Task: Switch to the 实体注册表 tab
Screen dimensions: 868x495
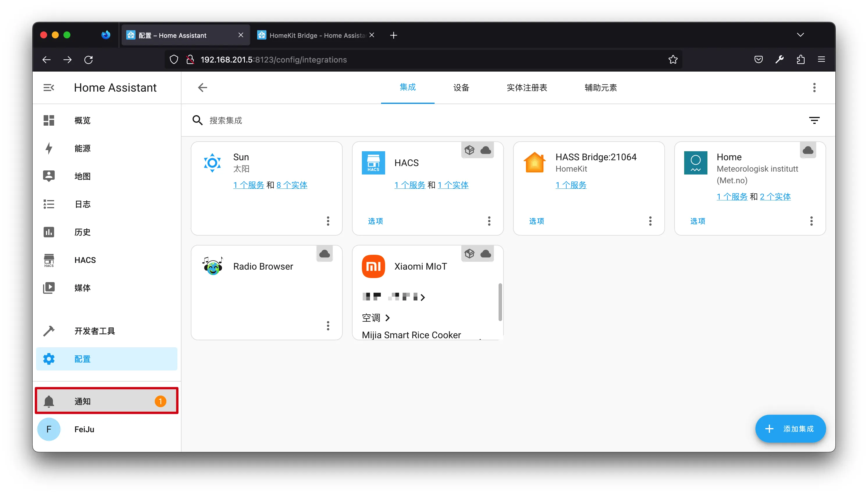Action: pos(527,88)
